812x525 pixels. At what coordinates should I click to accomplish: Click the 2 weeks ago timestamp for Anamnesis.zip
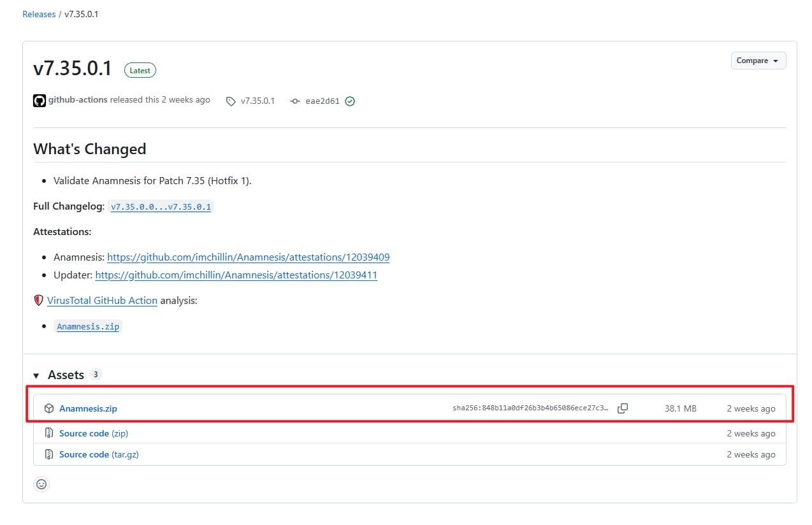point(751,408)
